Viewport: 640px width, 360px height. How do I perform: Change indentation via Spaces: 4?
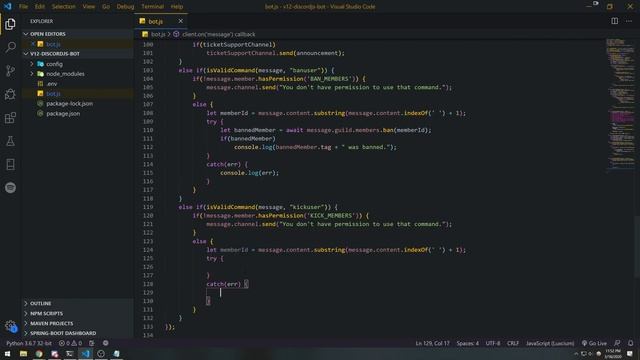(468, 343)
